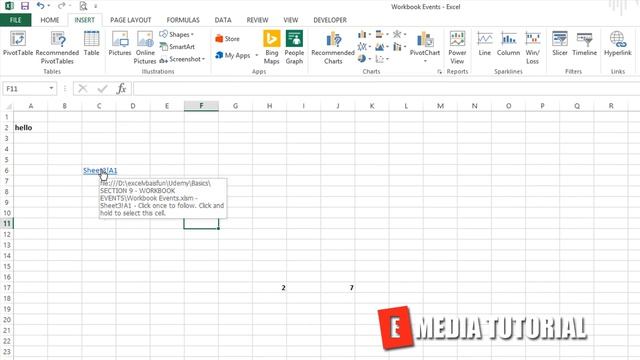Insert a SmartArt graphic
Viewport: 640px width, 360px height.
177,47
